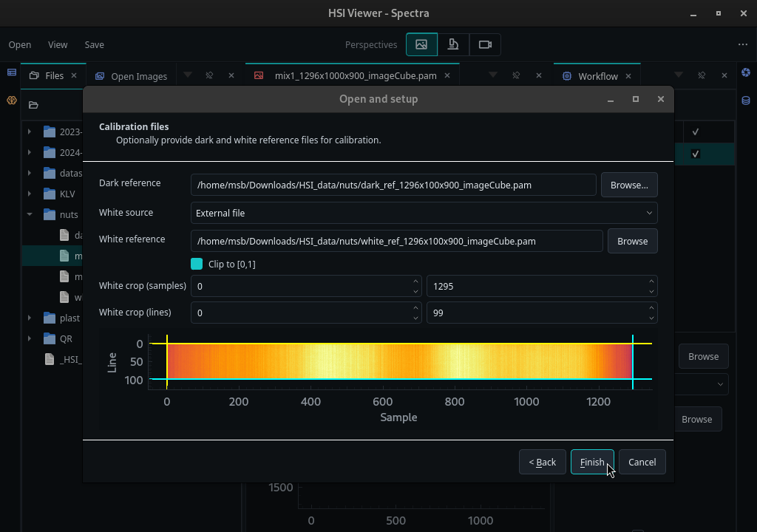The width and height of the screenshot is (757, 532).
Task: Click the Dark reference path field
Action: (x=393, y=185)
